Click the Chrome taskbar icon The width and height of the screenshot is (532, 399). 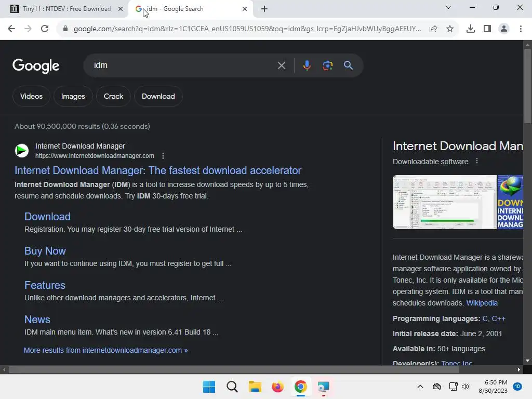[x=301, y=387]
